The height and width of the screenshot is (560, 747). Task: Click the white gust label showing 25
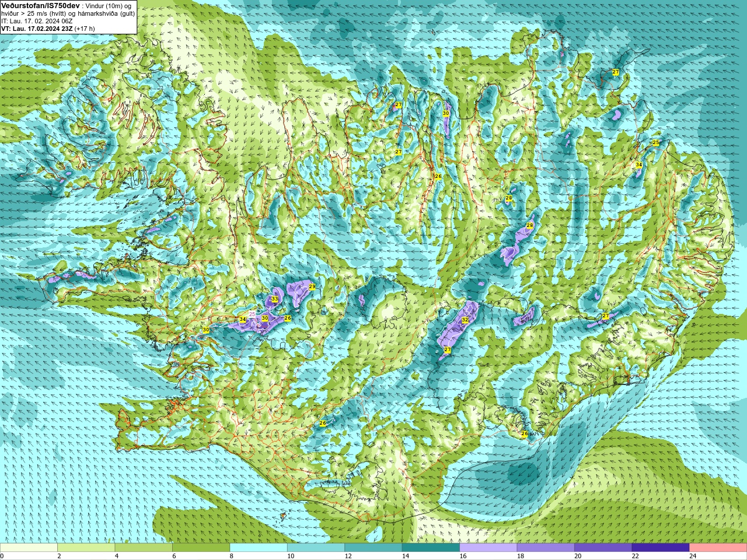(x=252, y=314)
